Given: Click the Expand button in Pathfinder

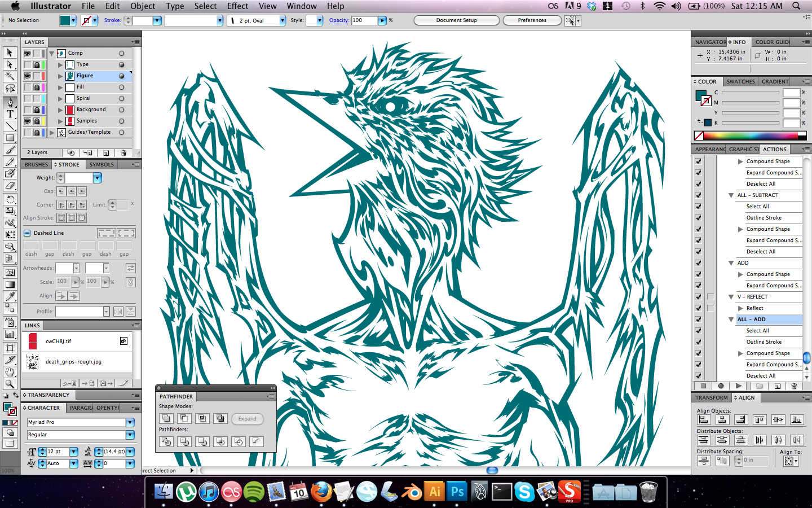Looking at the screenshot, I should click(x=247, y=419).
